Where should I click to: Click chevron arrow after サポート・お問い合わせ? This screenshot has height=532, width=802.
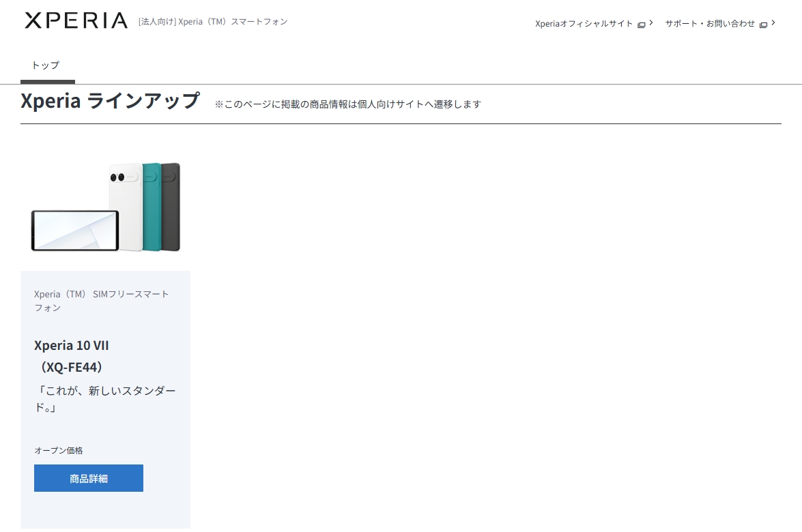click(773, 23)
